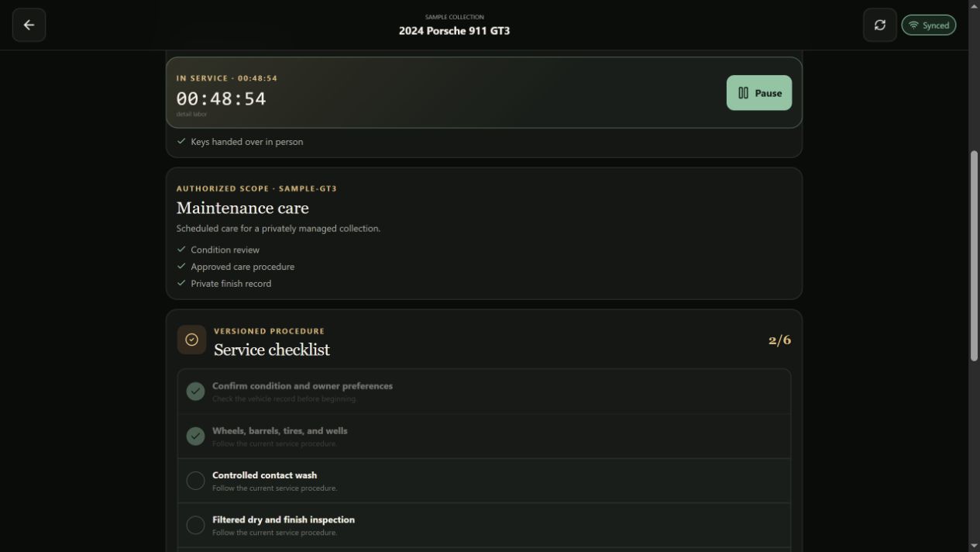
Task: Click the 00:48:54 timer readout
Action: (x=221, y=98)
